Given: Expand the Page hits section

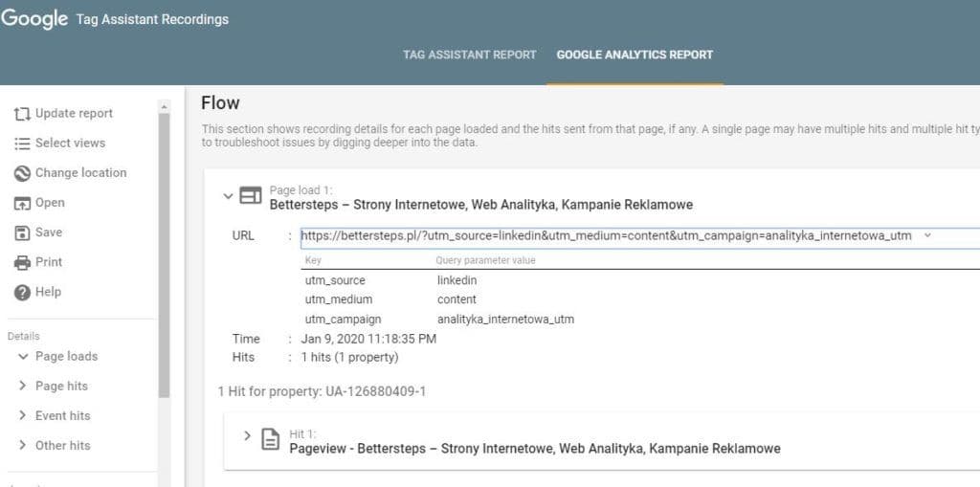Looking at the screenshot, I should click(x=23, y=387).
